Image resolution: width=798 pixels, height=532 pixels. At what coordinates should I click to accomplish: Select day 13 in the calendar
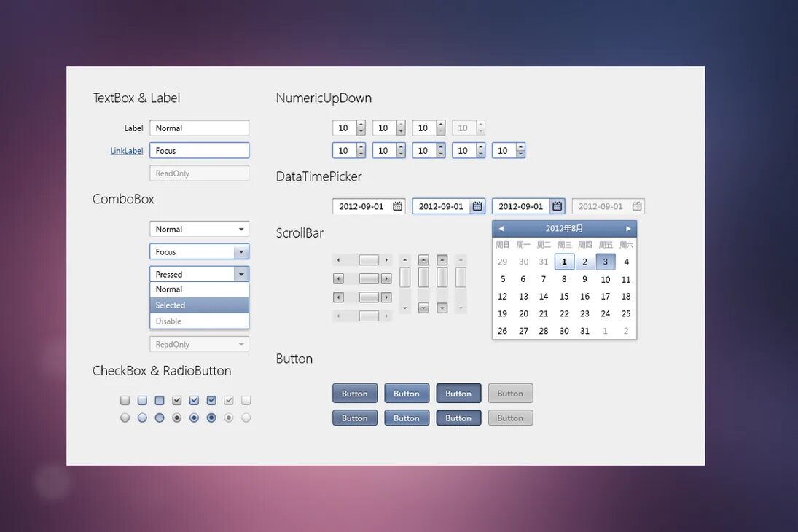tap(523, 297)
